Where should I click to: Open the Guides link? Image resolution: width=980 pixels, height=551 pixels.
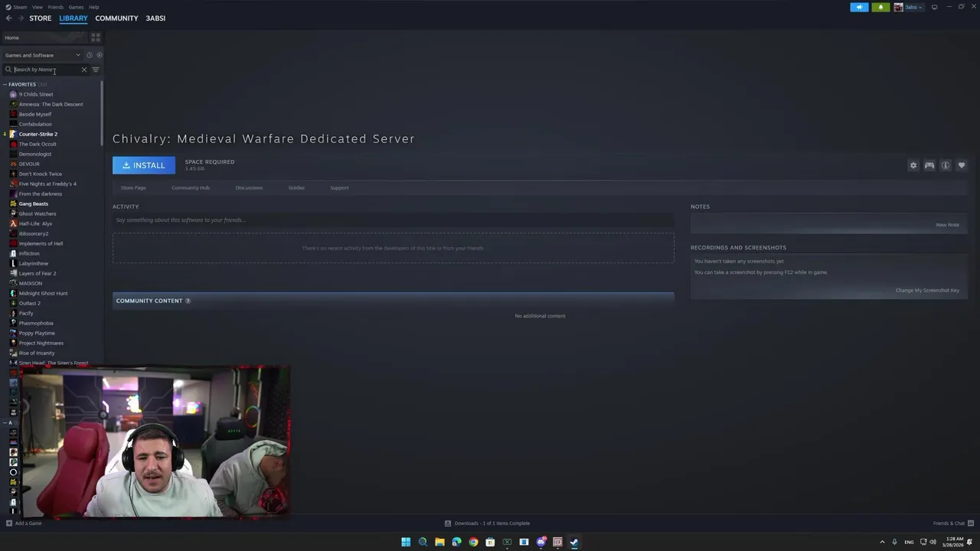pos(296,187)
